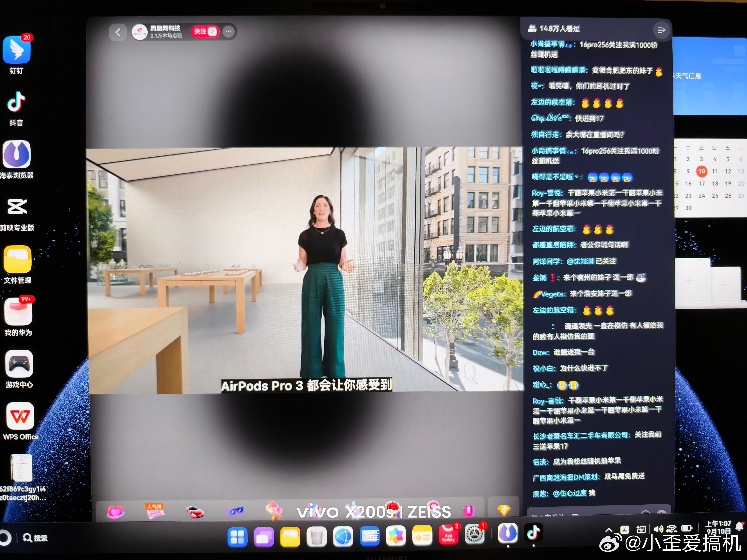Select day 11 in the calendar widget

point(715,172)
